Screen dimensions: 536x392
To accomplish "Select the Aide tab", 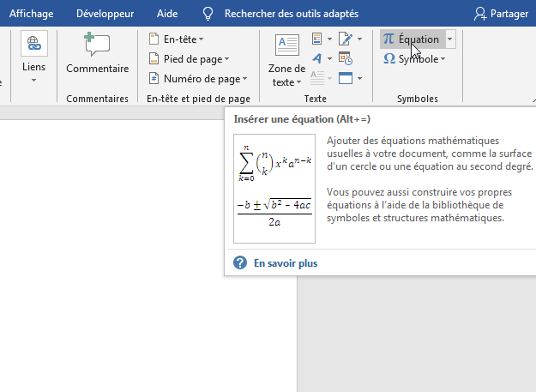I will click(x=168, y=14).
